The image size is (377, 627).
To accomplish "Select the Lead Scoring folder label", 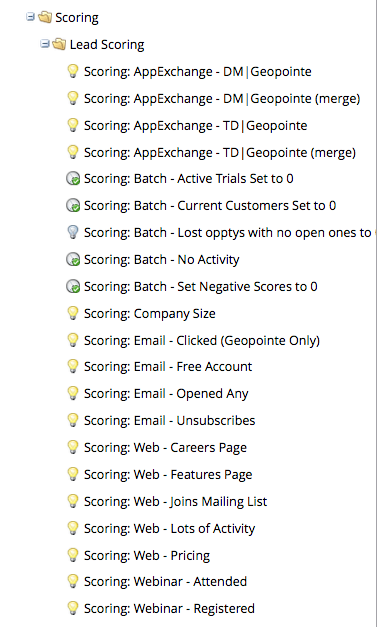I will (x=107, y=45).
